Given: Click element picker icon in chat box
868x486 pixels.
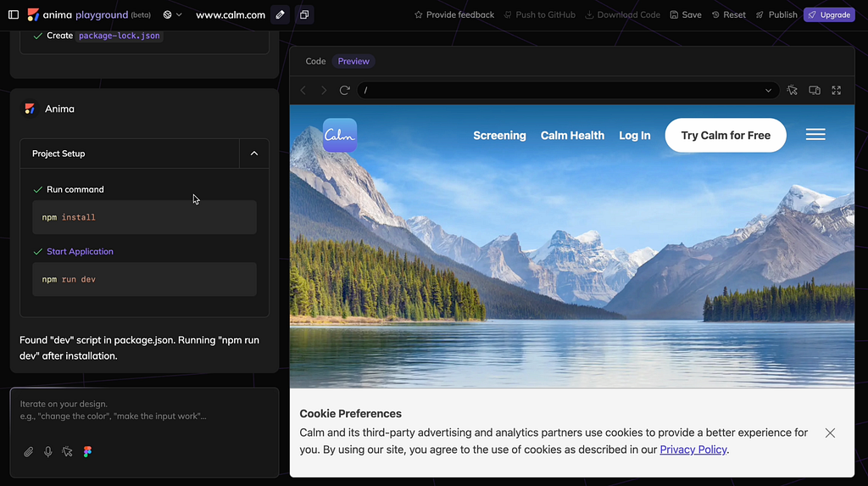Looking at the screenshot, I should point(68,452).
